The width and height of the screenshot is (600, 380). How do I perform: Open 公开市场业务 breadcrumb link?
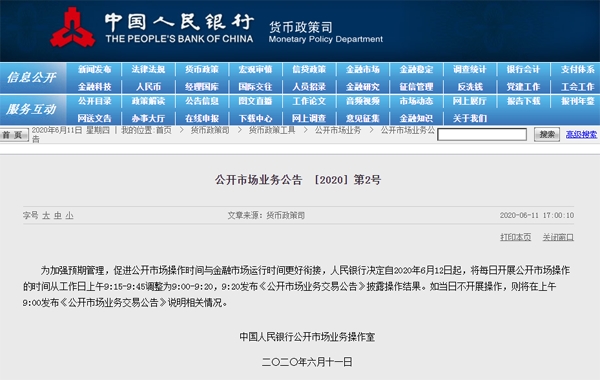[x=338, y=130]
